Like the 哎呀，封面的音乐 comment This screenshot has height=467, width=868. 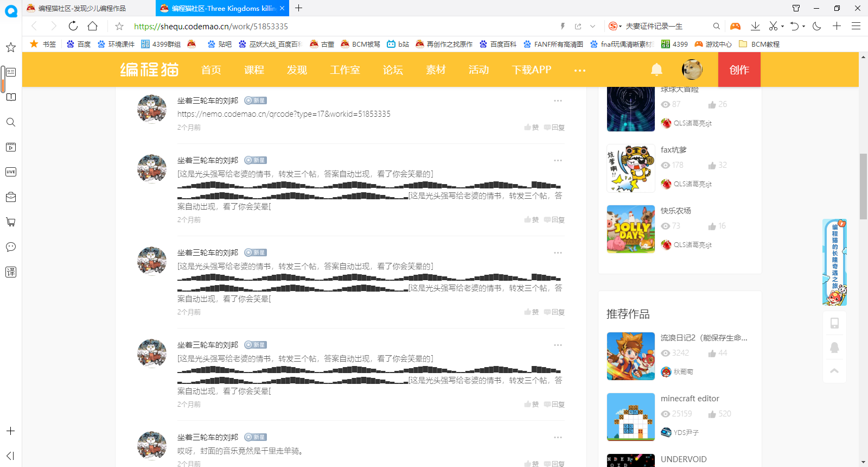tap(532, 464)
